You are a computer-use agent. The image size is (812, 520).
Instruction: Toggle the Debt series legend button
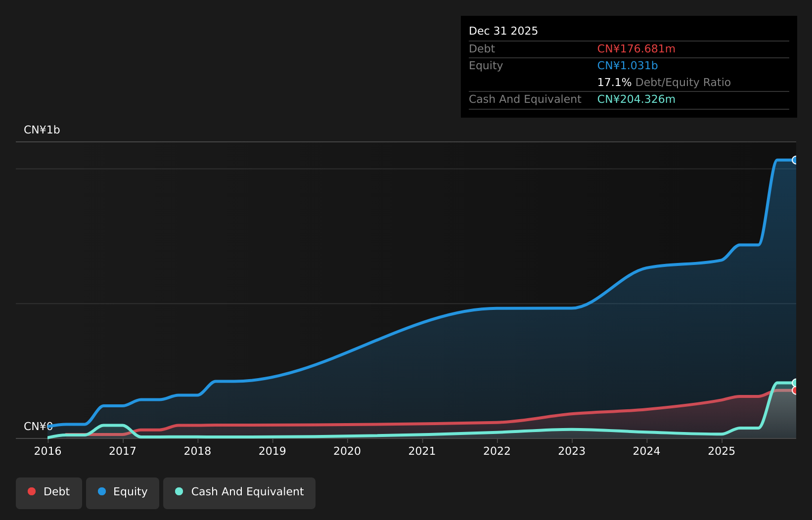tap(49, 493)
